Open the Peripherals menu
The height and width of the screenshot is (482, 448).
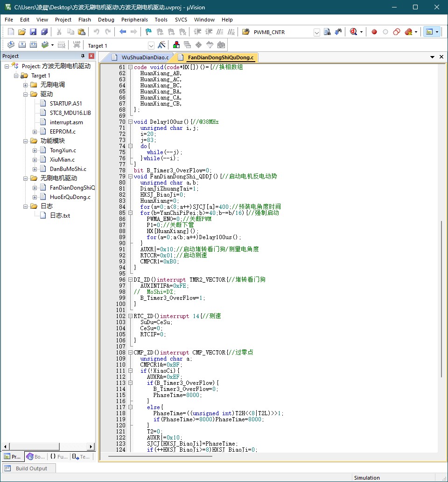tap(134, 20)
